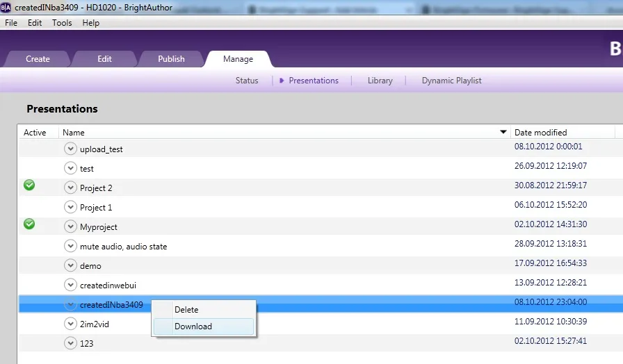Select the Project 1 presentation name

(96, 208)
